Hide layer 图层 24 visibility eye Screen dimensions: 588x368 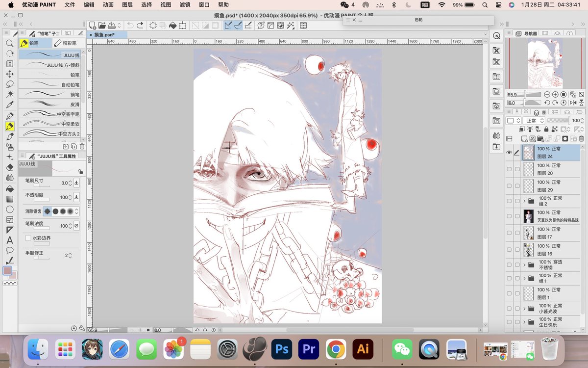click(x=509, y=153)
